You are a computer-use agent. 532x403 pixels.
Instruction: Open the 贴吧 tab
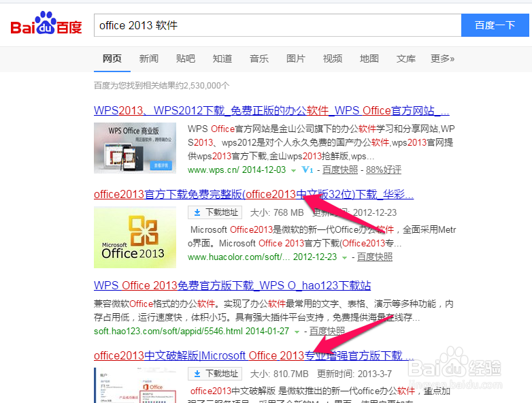point(186,59)
